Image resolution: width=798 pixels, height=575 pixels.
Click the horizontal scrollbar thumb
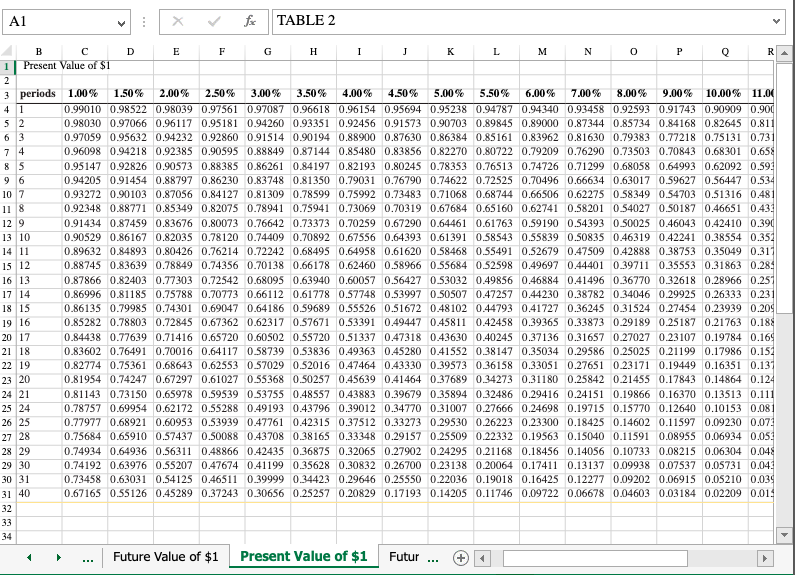point(595,559)
